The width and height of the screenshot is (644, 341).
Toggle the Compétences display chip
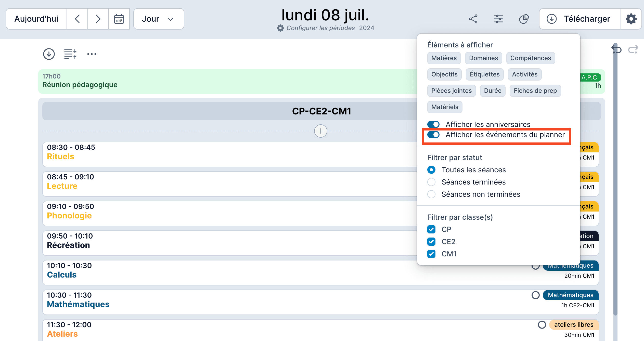tap(531, 58)
